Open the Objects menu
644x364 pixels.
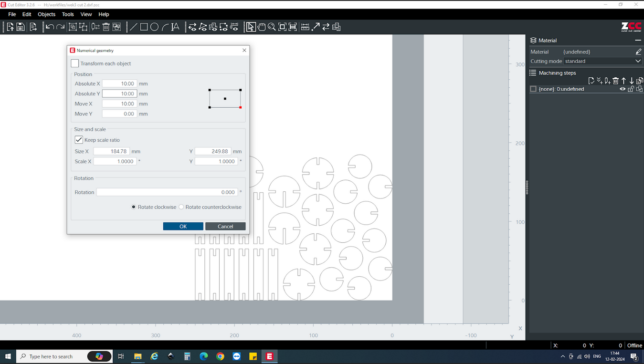tap(47, 14)
